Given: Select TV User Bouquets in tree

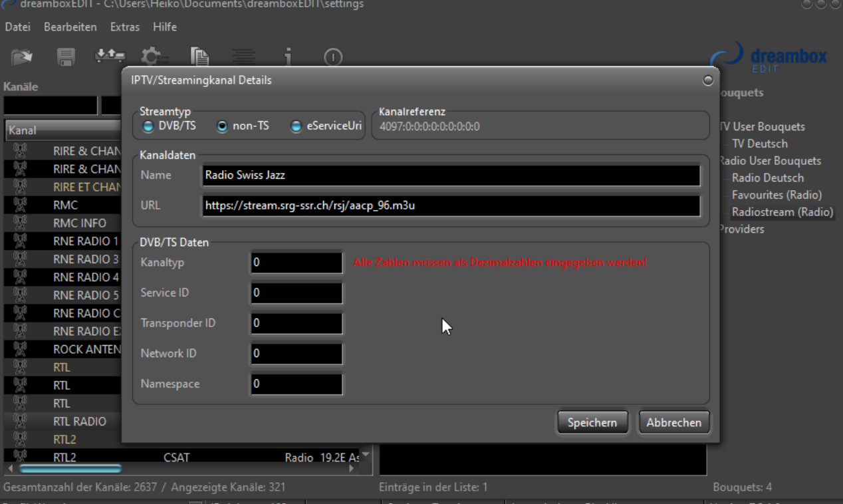Looking at the screenshot, I should 762,126.
